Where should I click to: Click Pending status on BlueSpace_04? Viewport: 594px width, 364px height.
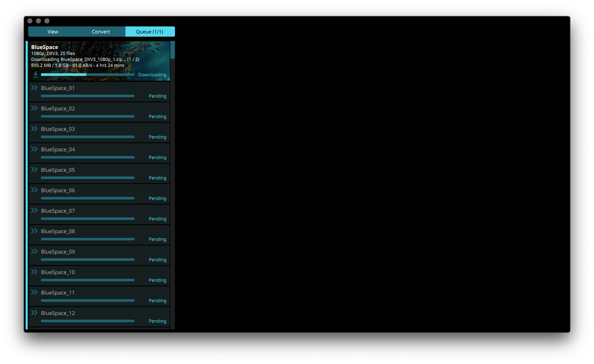(x=157, y=157)
